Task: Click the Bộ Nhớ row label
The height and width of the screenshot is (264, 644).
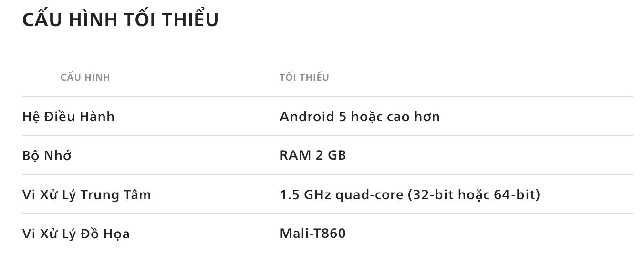Action: [x=47, y=155]
